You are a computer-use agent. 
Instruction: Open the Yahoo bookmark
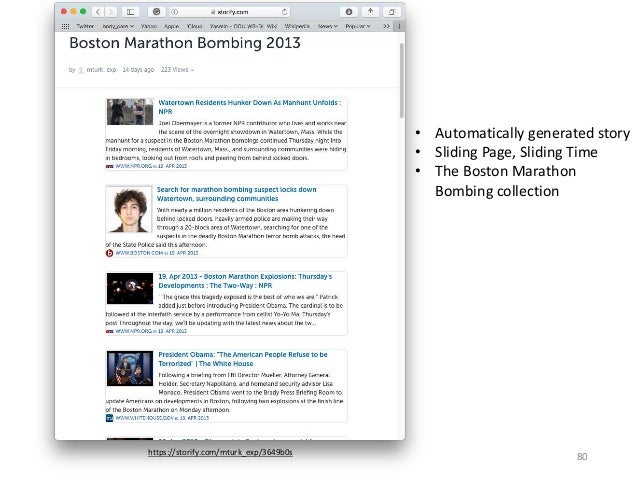coord(149,26)
